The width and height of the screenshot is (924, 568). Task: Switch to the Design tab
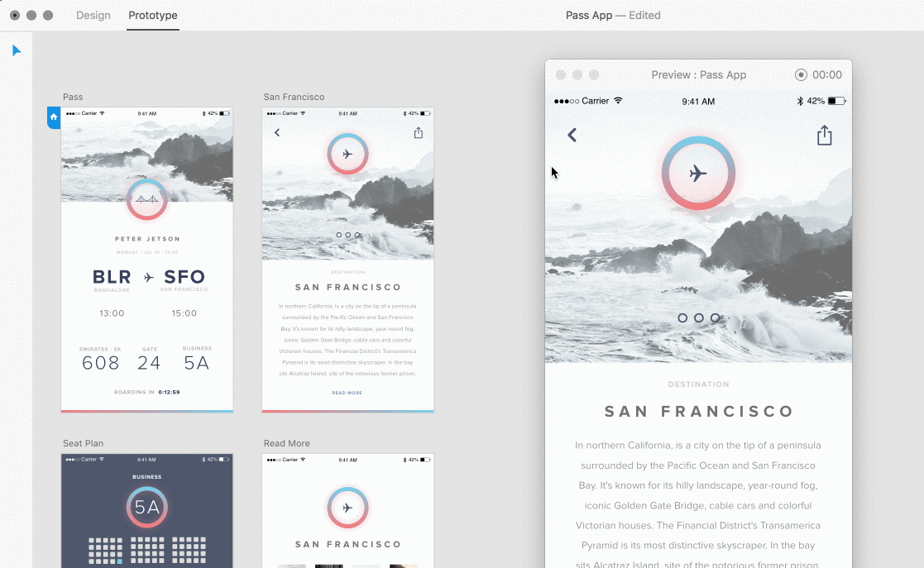(x=93, y=16)
